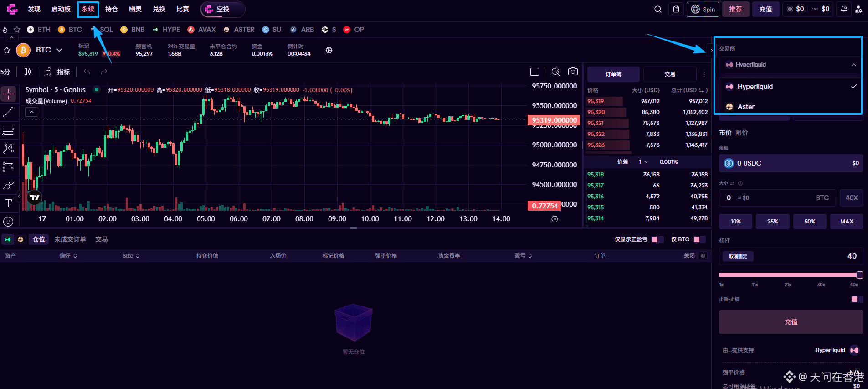868x389 pixels.
Task: Open the 永续 perpetuals tab
Action: point(88,9)
